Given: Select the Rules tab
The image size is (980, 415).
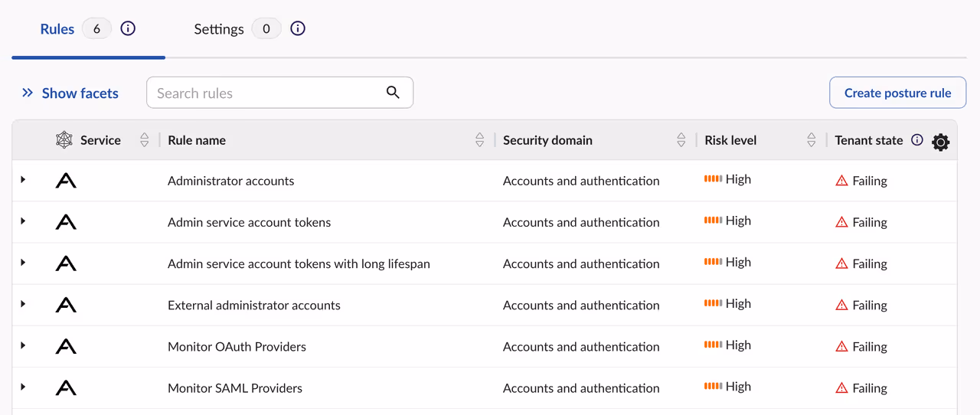Looking at the screenshot, I should pyautogui.click(x=57, y=29).
